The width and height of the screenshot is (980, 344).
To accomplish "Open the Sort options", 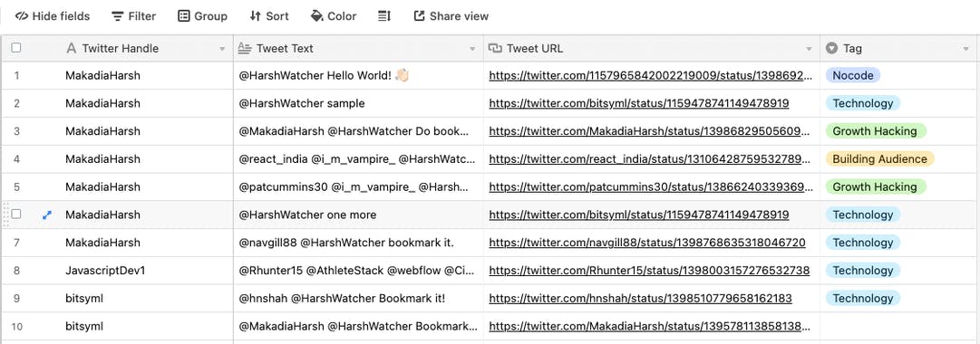I will coord(268,16).
